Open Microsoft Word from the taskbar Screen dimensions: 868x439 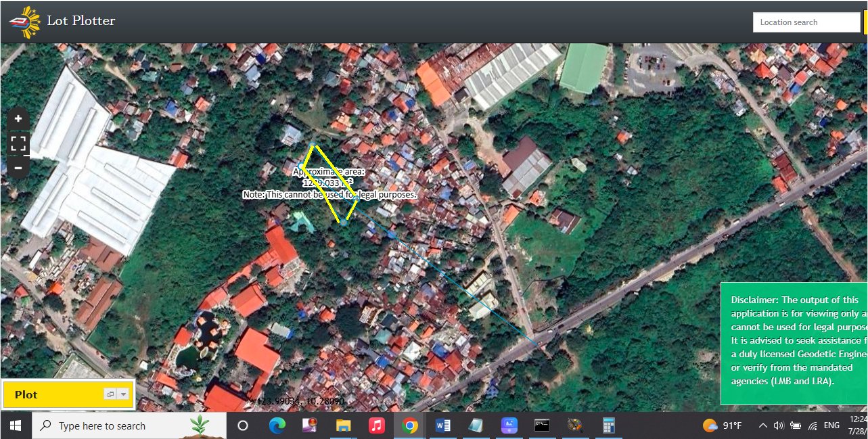[443, 425]
